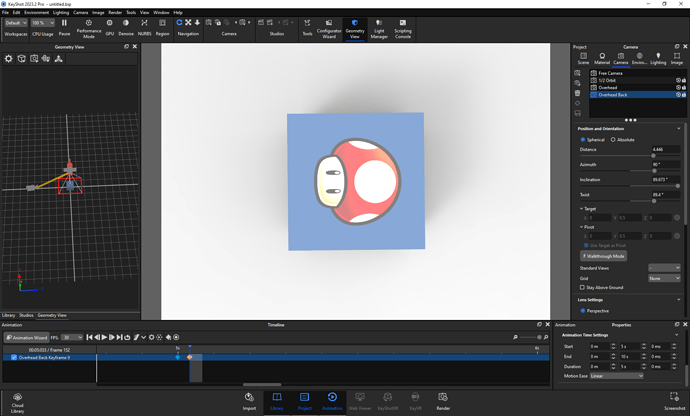Image resolution: width=690 pixels, height=416 pixels.
Task: Collapse the Lens Settings section
Action: point(678,300)
